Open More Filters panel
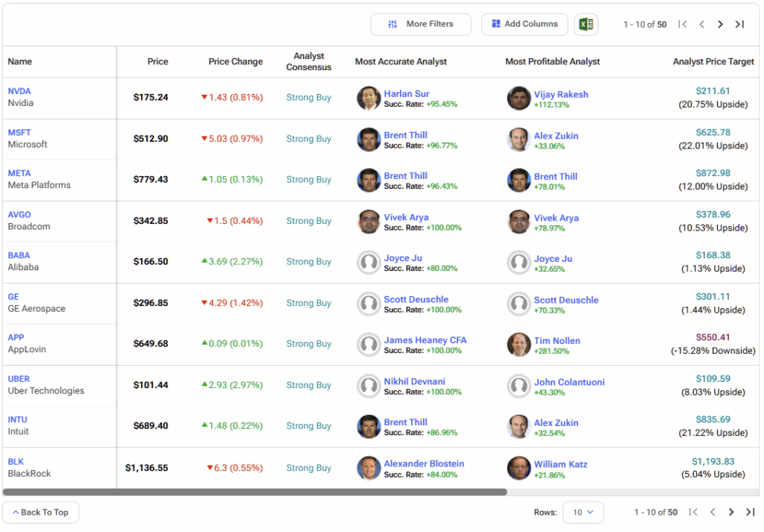The height and width of the screenshot is (532, 764). (421, 24)
